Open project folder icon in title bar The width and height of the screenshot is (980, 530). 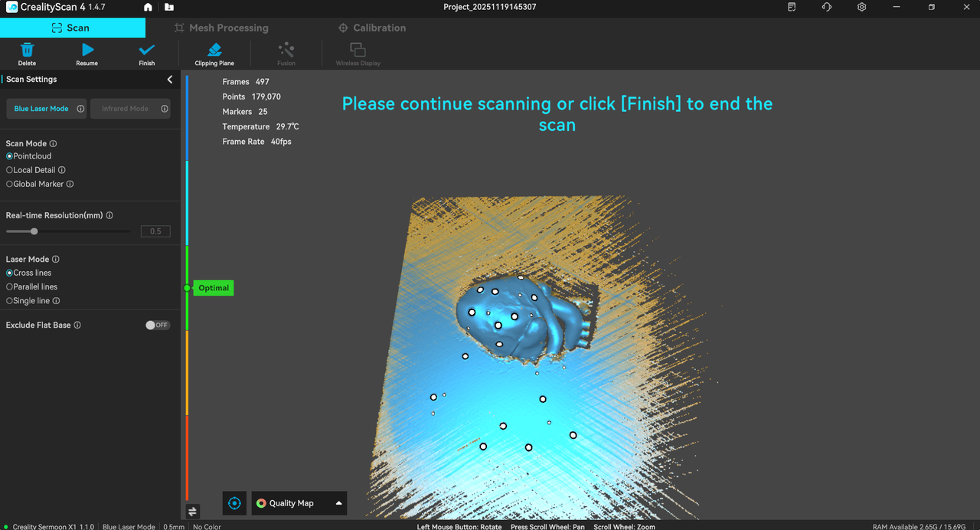pos(169,7)
